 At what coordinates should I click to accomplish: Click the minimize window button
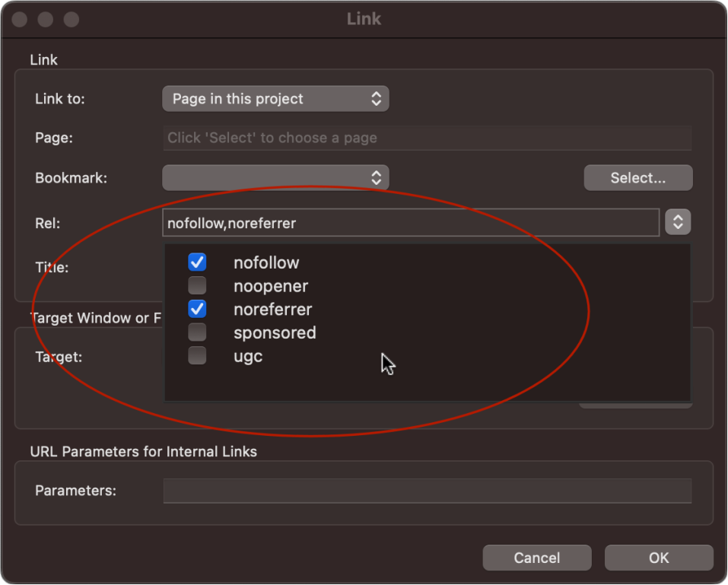tap(46, 19)
